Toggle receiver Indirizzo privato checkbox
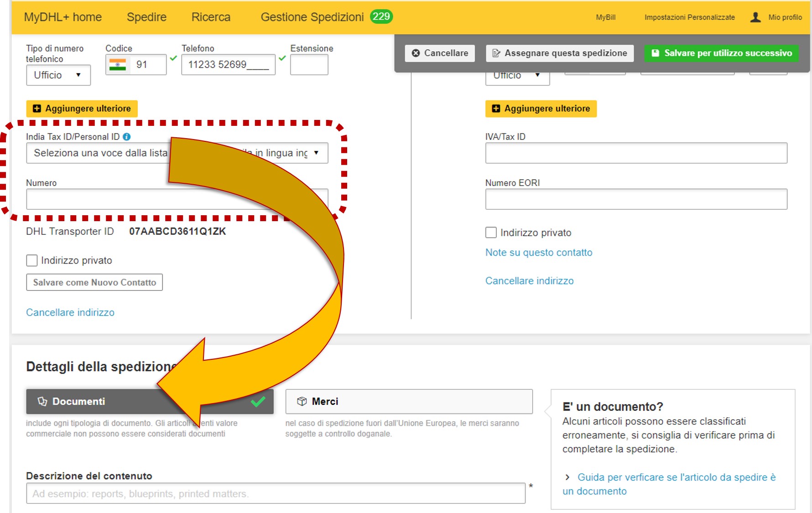Screen dimensions: 812x513 click(x=491, y=233)
